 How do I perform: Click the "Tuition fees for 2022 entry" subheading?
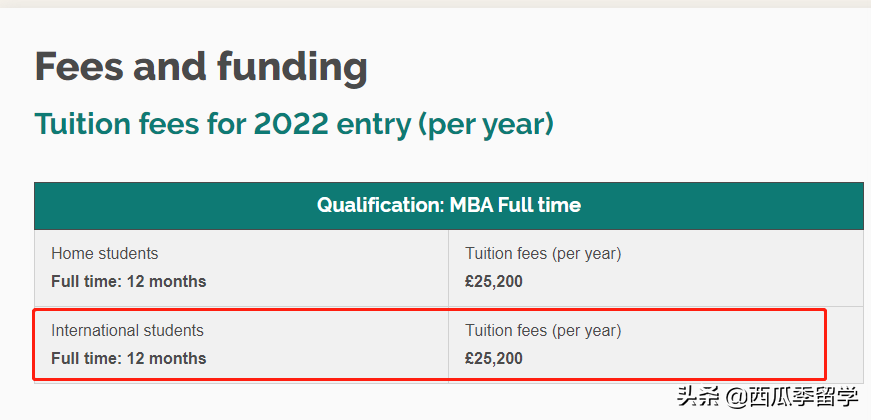(294, 124)
